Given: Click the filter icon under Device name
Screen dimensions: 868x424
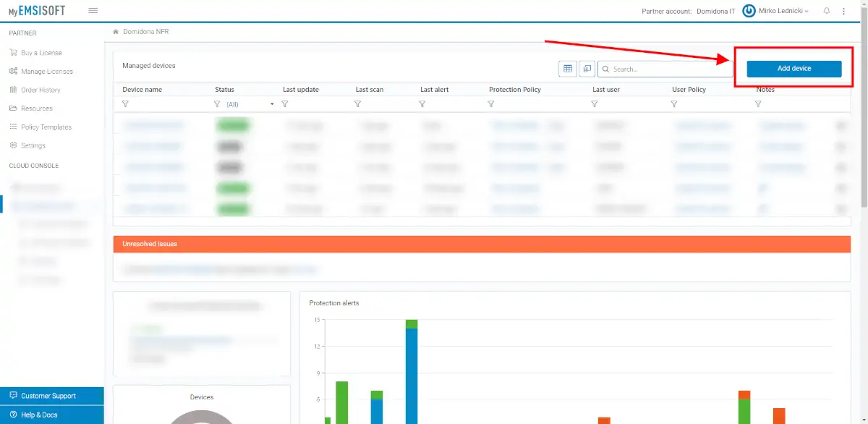Looking at the screenshot, I should [x=125, y=104].
